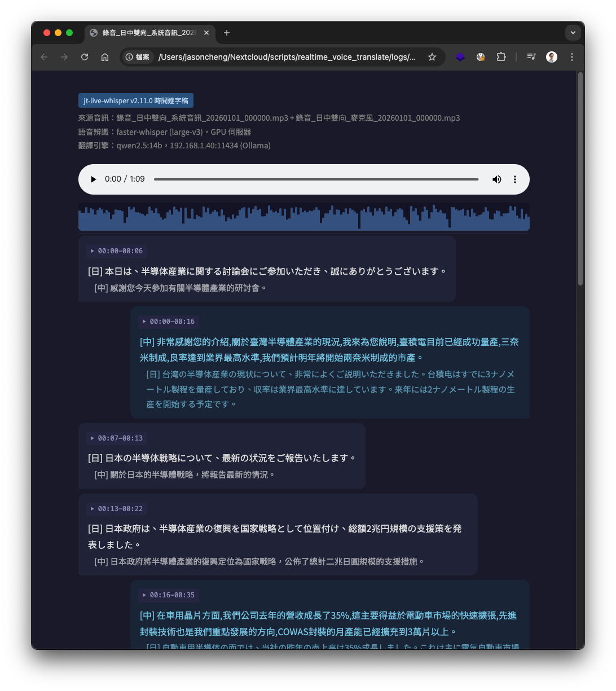Go forward in browser history
The image size is (616, 691).
pos(64,57)
